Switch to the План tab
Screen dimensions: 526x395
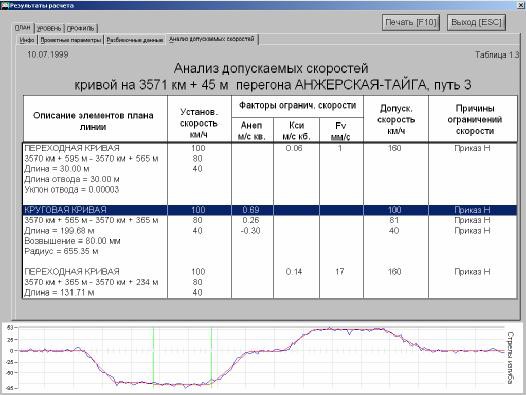pos(23,28)
